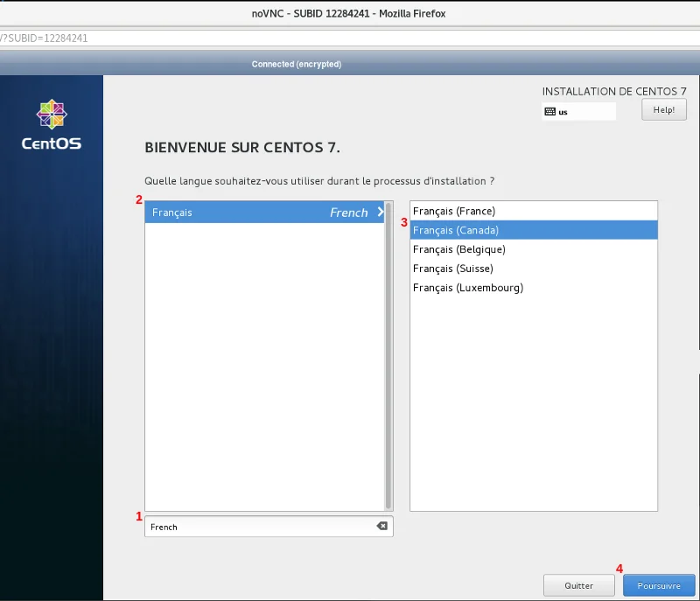
Task: Click the Help! button
Action: click(663, 109)
